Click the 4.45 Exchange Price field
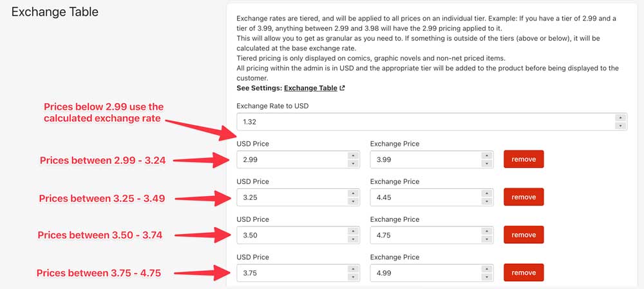This screenshot has width=644, height=289. [x=424, y=197]
